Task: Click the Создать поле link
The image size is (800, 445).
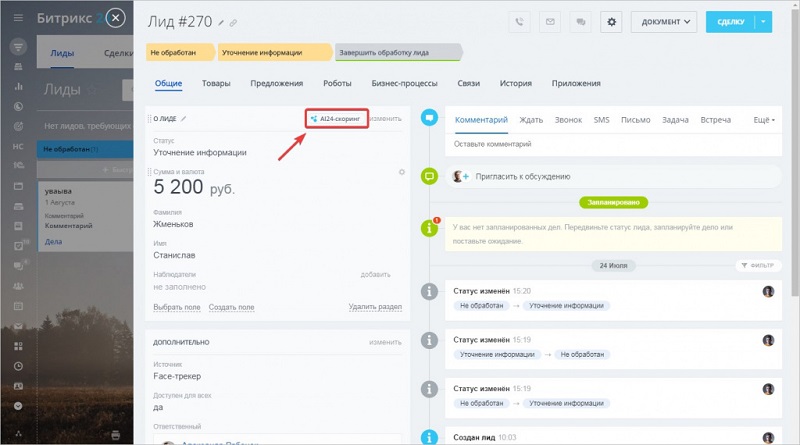Action: tap(231, 307)
